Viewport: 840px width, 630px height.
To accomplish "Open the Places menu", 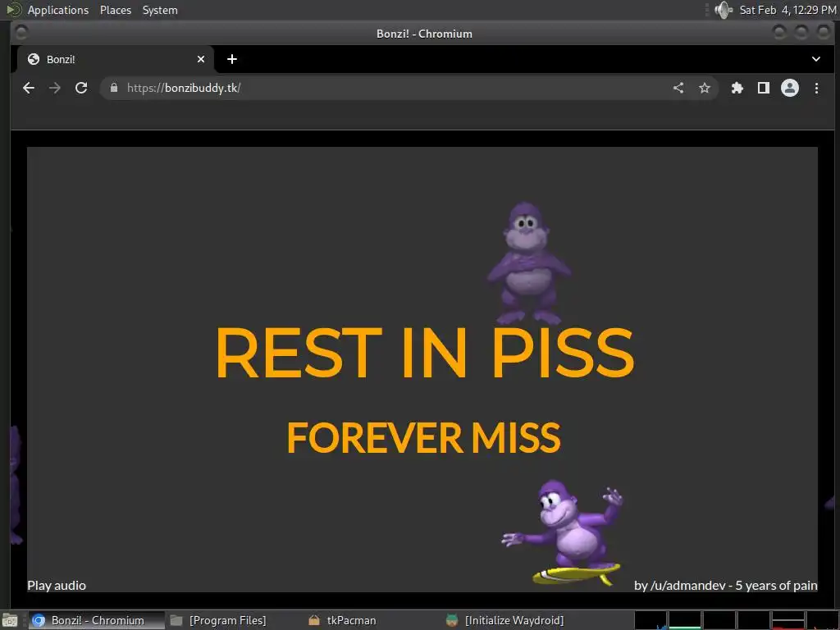I will pos(115,10).
